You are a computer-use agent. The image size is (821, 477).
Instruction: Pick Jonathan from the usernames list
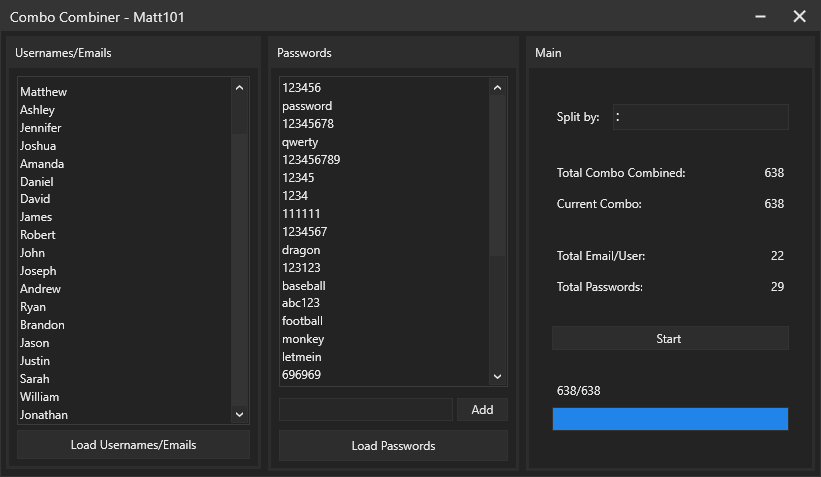point(44,415)
